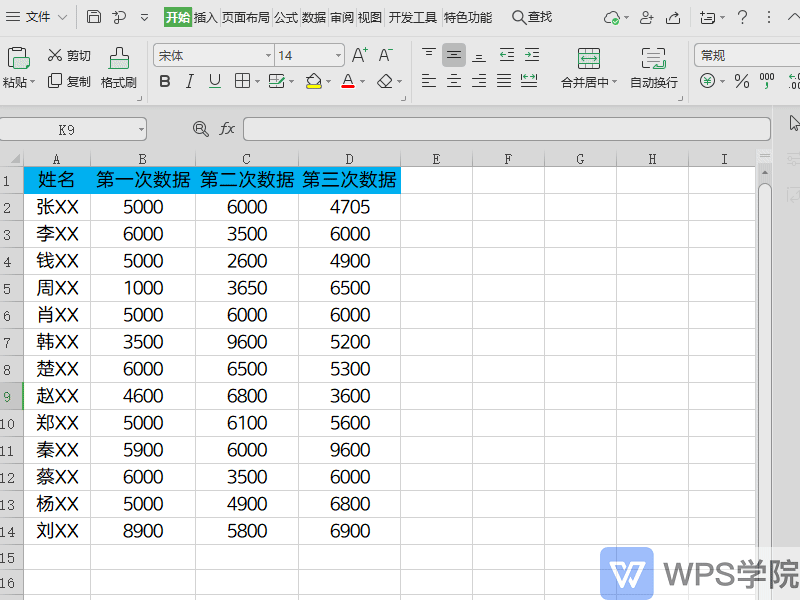
Task: Click the percent style icon
Action: [x=741, y=82]
